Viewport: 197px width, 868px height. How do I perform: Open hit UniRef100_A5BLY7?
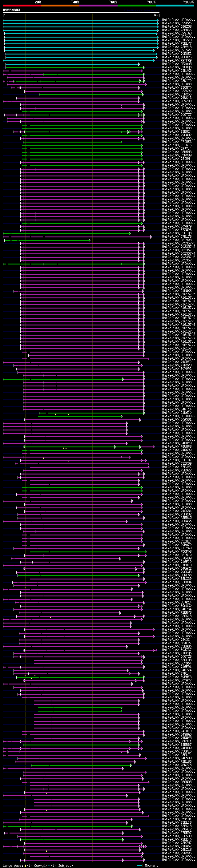click(177, 43)
